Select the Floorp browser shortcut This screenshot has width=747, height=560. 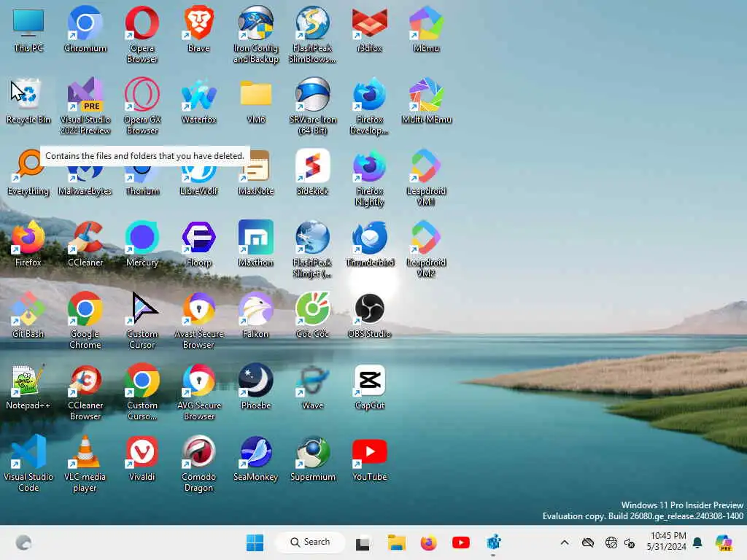point(198,244)
